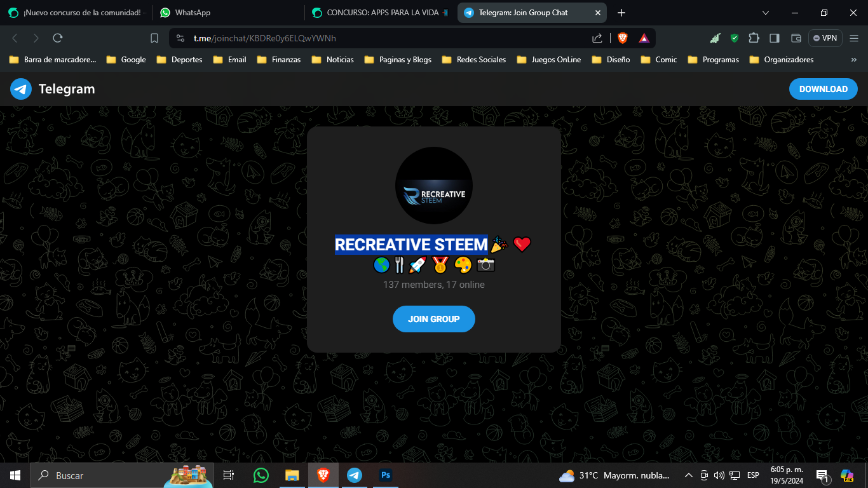Open a new browser tab
Viewport: 868px width, 488px height.
pyautogui.click(x=621, y=13)
